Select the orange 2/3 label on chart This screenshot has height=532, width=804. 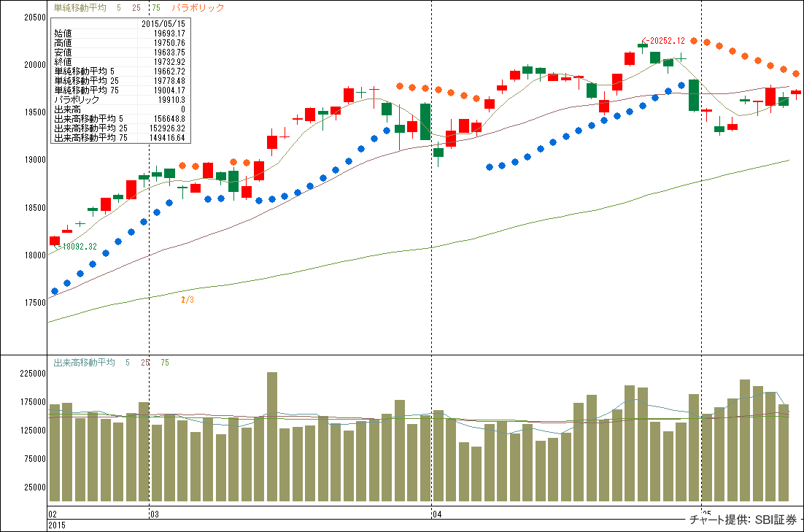click(x=188, y=299)
